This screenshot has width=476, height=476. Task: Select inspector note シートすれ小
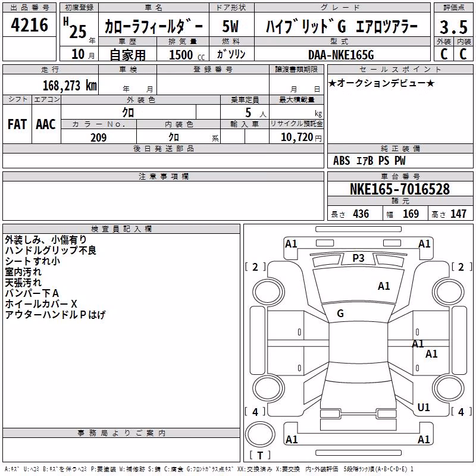point(33,261)
